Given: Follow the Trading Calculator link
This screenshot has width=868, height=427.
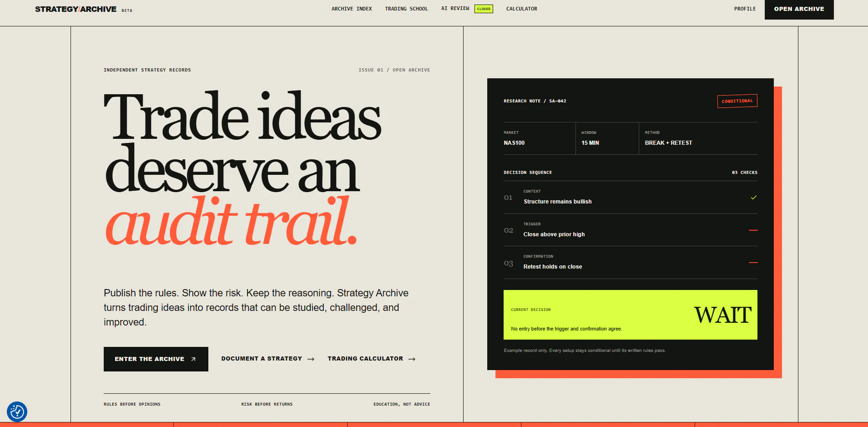Looking at the screenshot, I should click(x=372, y=359).
